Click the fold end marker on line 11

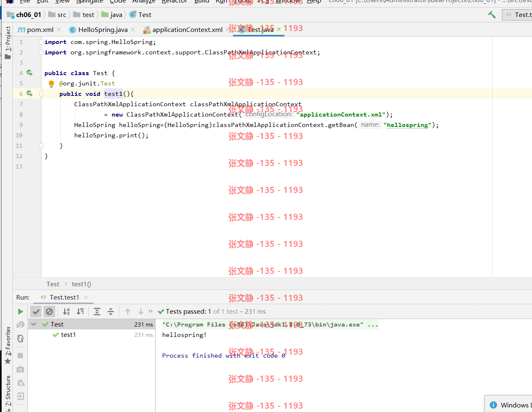click(41, 146)
